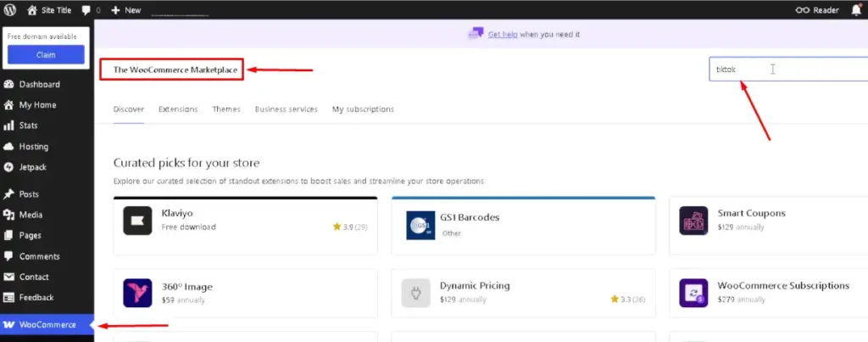
Task: Click the Dynamic Pricing plug icon
Action: 415,293
